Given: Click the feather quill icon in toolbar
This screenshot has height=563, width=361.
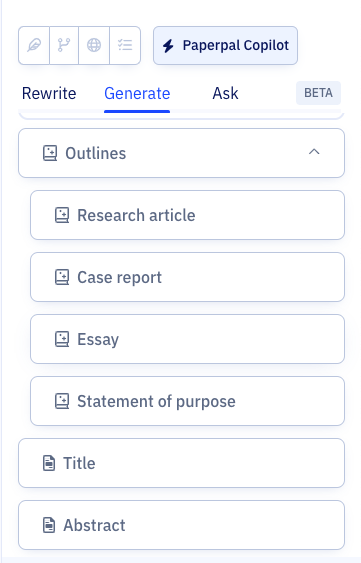Looking at the screenshot, I should coord(34,45).
